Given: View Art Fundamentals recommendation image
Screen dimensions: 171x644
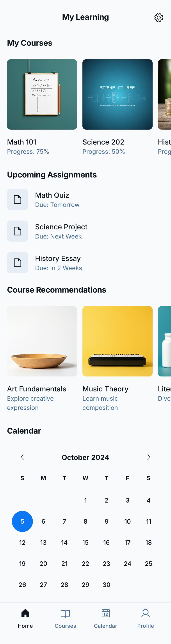Looking at the screenshot, I should pos(42,341).
